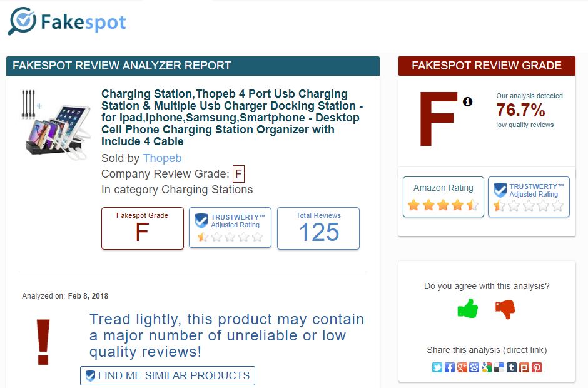The image size is (588, 388).
Task: Open the Thopeb seller page link
Action: [163, 158]
